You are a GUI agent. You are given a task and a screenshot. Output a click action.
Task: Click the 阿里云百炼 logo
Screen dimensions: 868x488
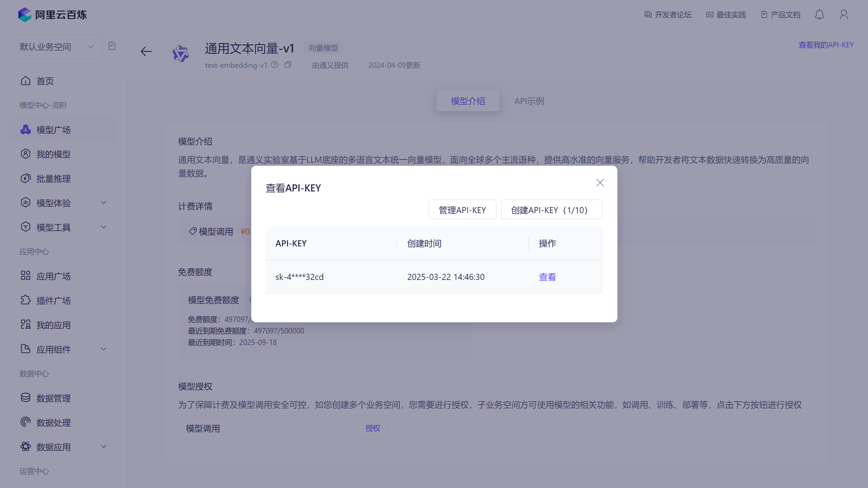[53, 15]
